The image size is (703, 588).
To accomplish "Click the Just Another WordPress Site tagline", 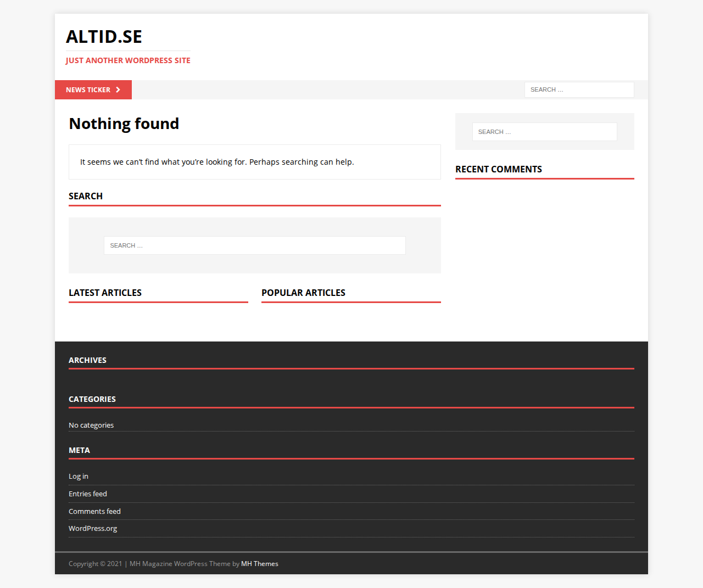I will coord(128,60).
